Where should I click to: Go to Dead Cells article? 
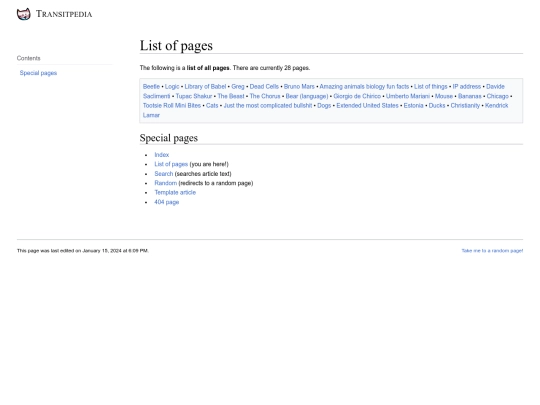tap(264, 86)
